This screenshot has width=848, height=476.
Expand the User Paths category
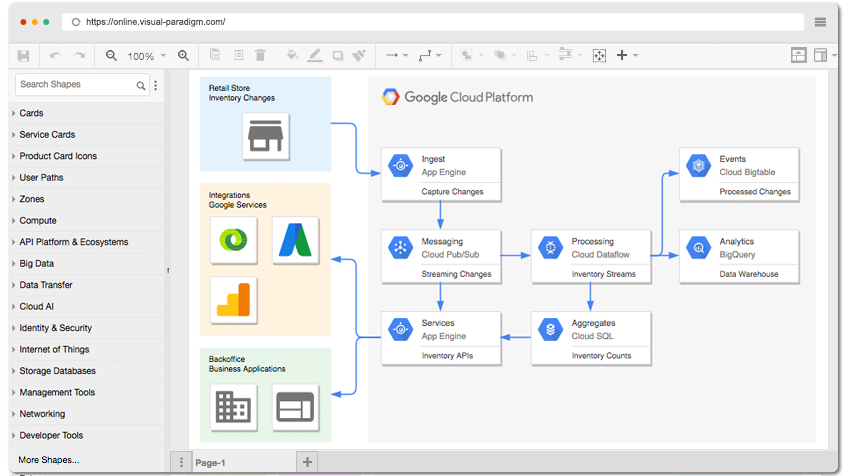[87, 177]
